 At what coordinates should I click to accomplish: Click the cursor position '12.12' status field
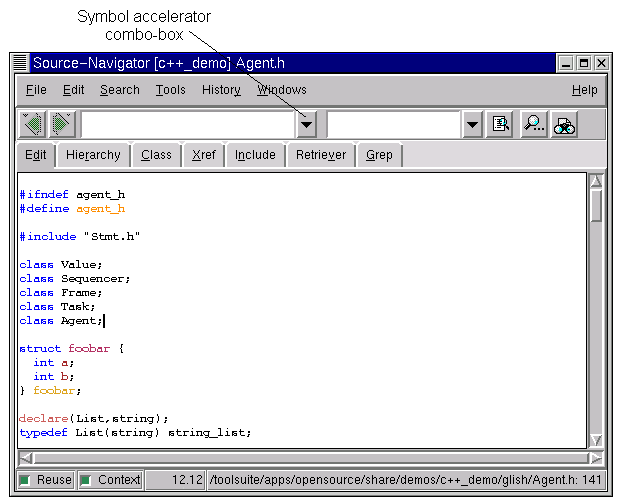[175, 480]
